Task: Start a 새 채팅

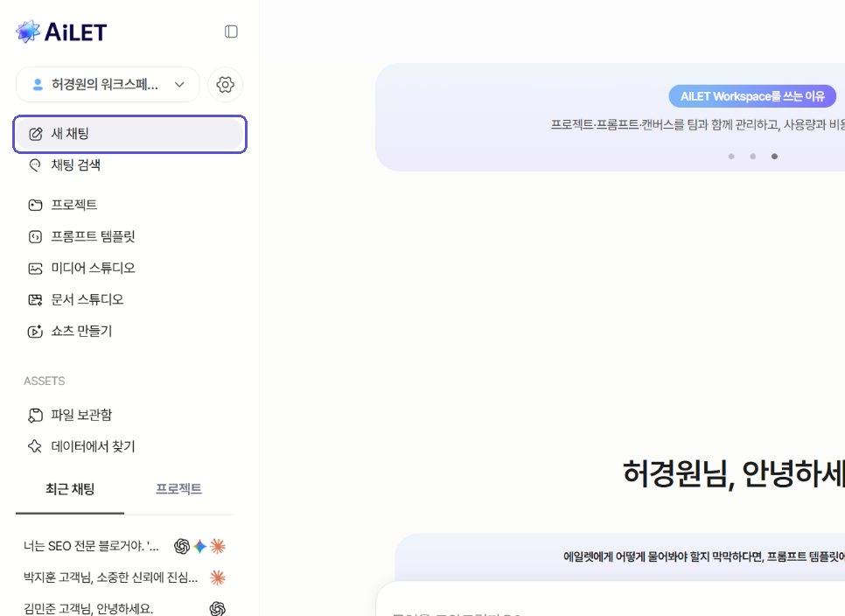Action: tap(129, 134)
